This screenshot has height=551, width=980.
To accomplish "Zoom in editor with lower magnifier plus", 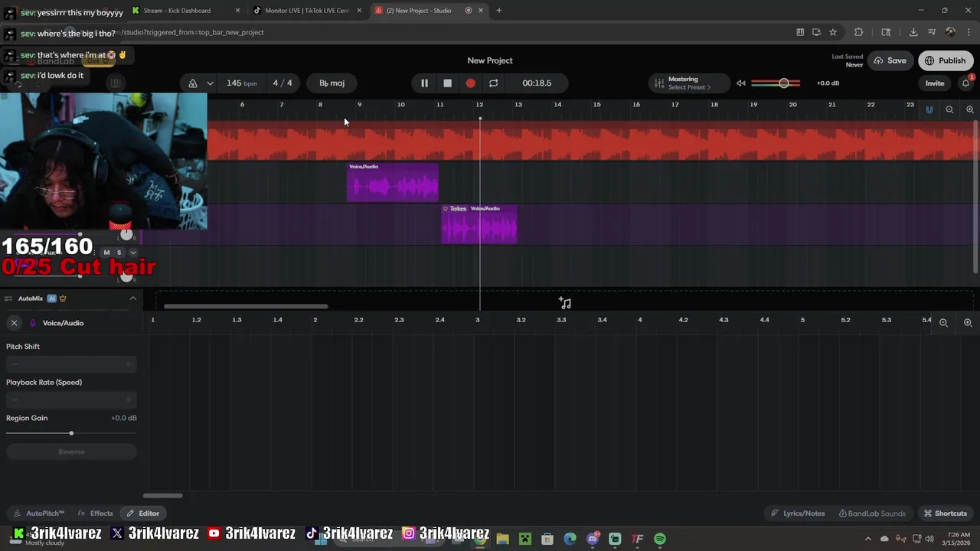I will click(x=968, y=323).
